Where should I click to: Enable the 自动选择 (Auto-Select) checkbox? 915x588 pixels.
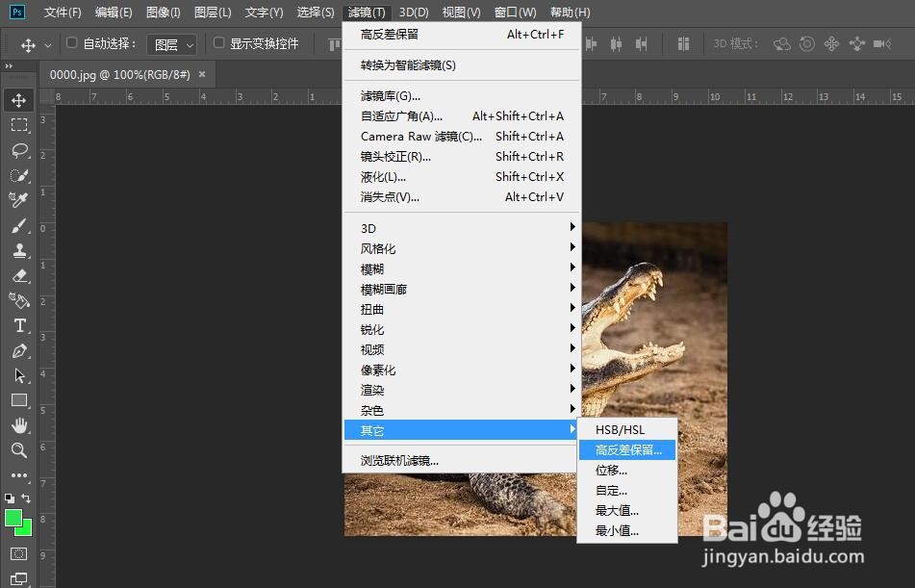pyautogui.click(x=71, y=43)
